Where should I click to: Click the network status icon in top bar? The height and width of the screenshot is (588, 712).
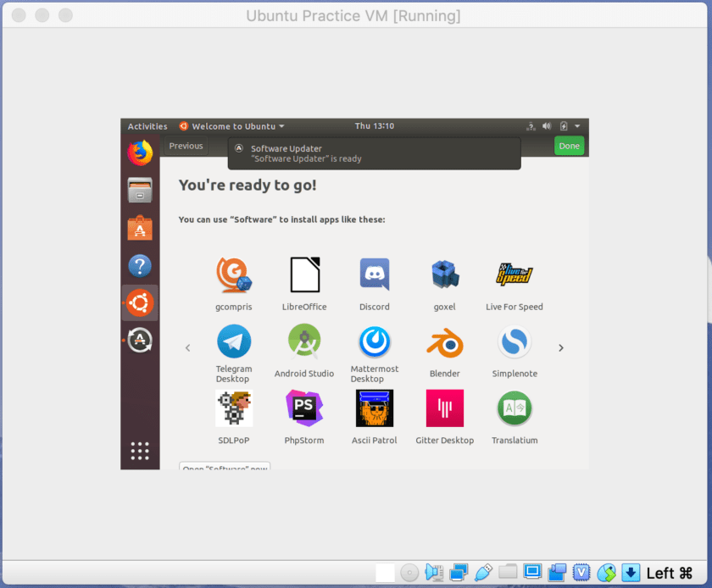[531, 126]
